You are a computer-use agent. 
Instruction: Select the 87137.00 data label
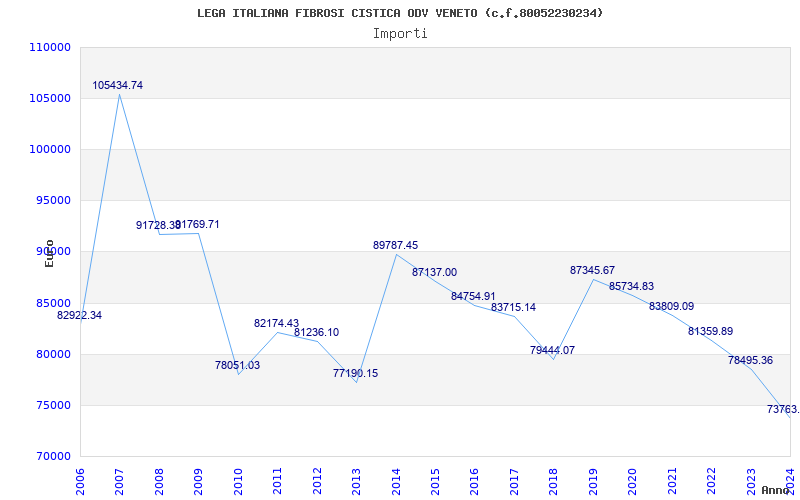tap(435, 272)
